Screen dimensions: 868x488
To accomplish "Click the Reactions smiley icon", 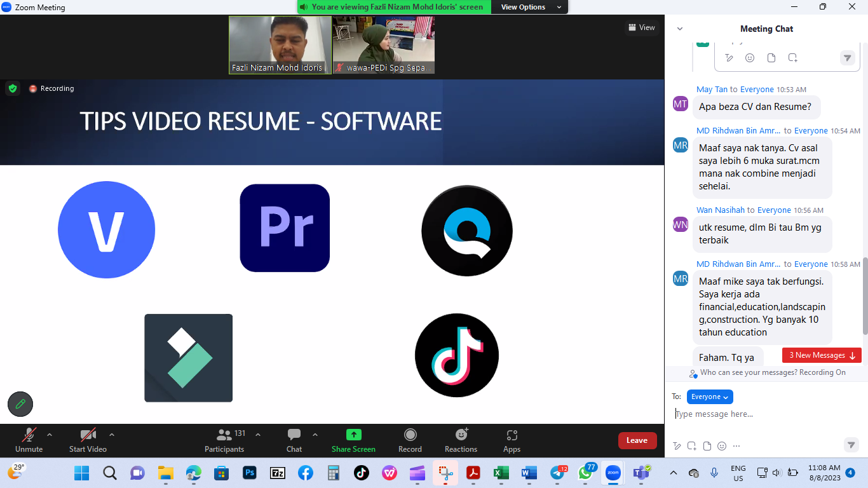I will click(461, 435).
